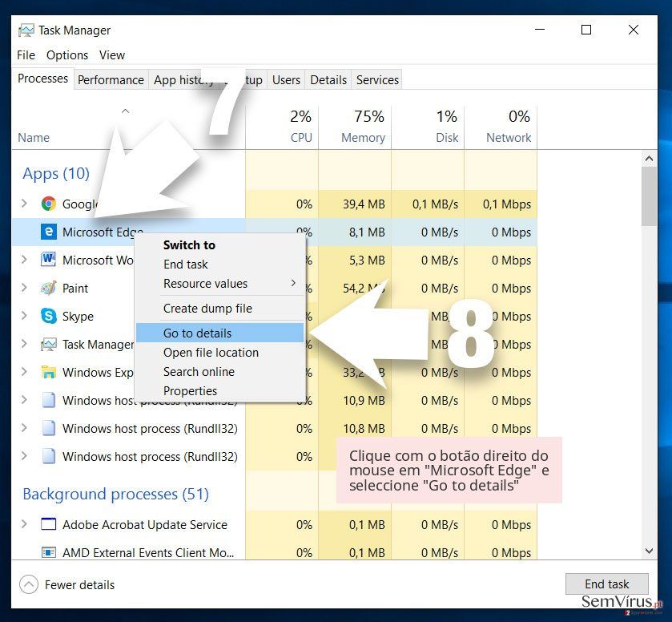Choose Open file location
This screenshot has width=672, height=622.
pyautogui.click(x=219, y=353)
